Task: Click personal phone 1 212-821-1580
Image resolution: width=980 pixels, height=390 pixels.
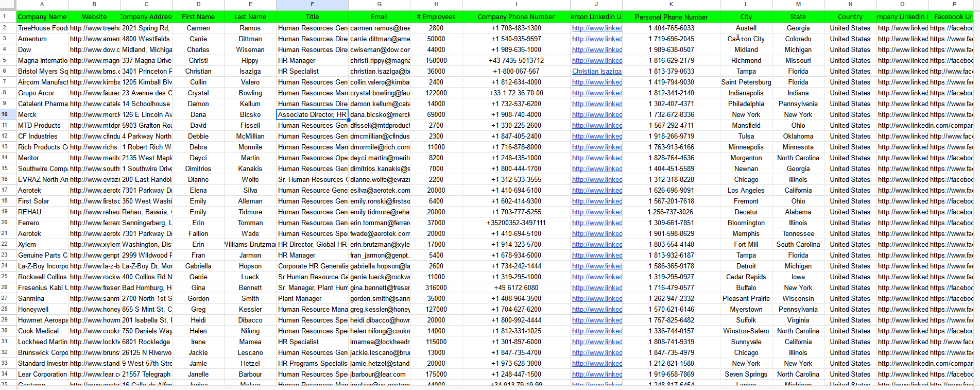Action: 671,363
